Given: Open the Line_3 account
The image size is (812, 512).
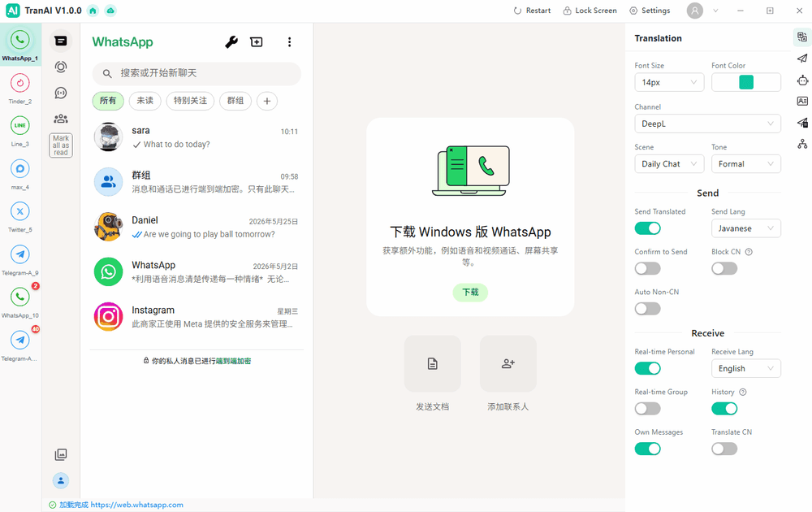Looking at the screenshot, I should (20, 131).
